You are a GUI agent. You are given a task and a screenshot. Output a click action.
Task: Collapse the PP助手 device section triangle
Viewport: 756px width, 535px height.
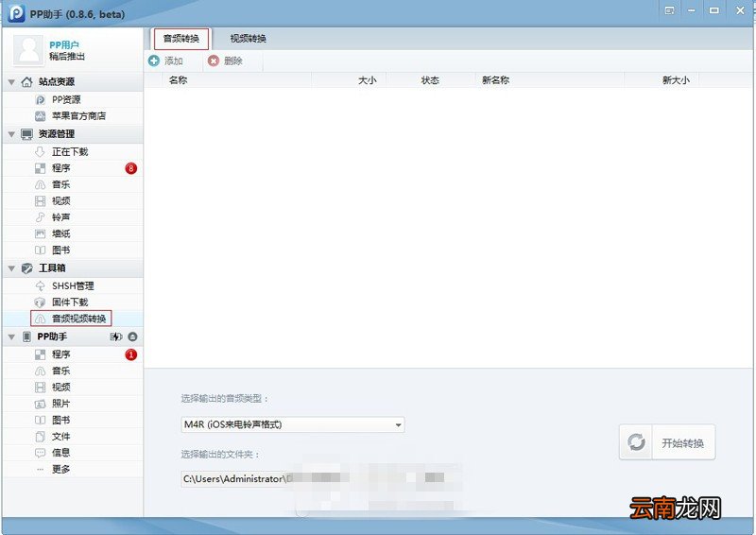pyautogui.click(x=11, y=337)
